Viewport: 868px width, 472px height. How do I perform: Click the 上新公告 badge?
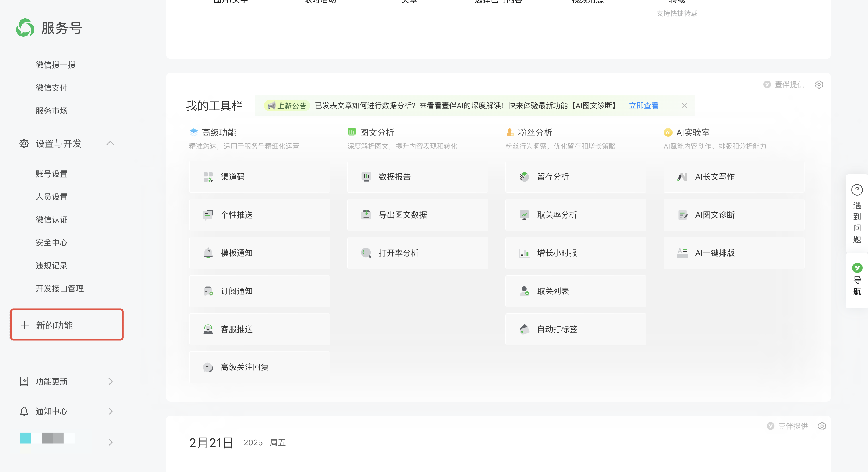point(287,105)
